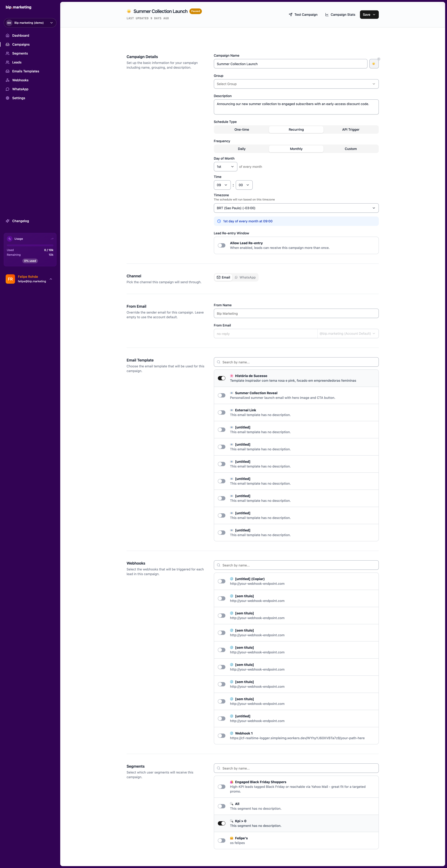Image resolution: width=447 pixels, height=868 pixels.
Task: Click the search icon in Segments search
Action: click(x=219, y=768)
